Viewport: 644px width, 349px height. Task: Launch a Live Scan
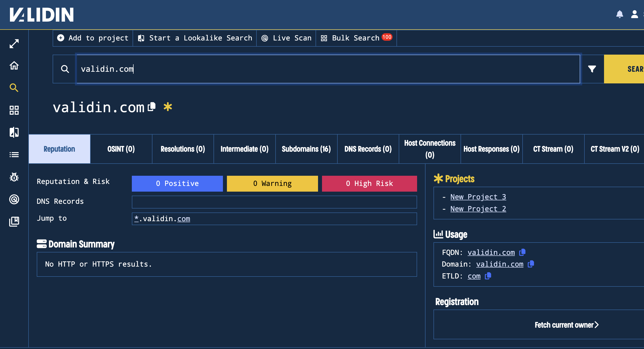point(286,38)
